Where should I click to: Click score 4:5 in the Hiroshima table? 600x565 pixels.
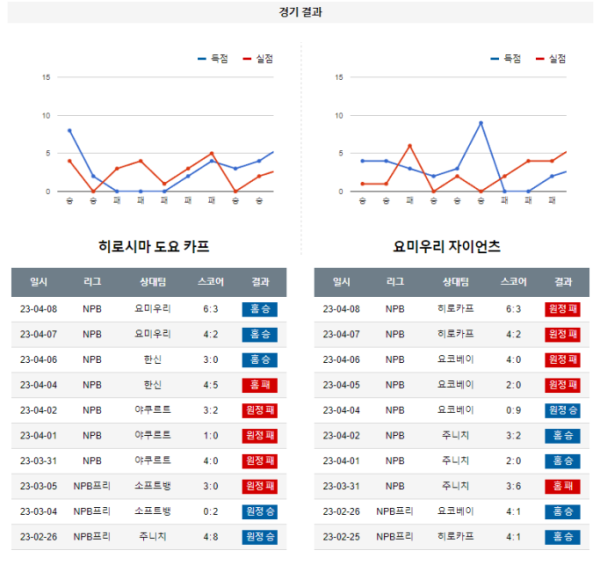(x=210, y=385)
